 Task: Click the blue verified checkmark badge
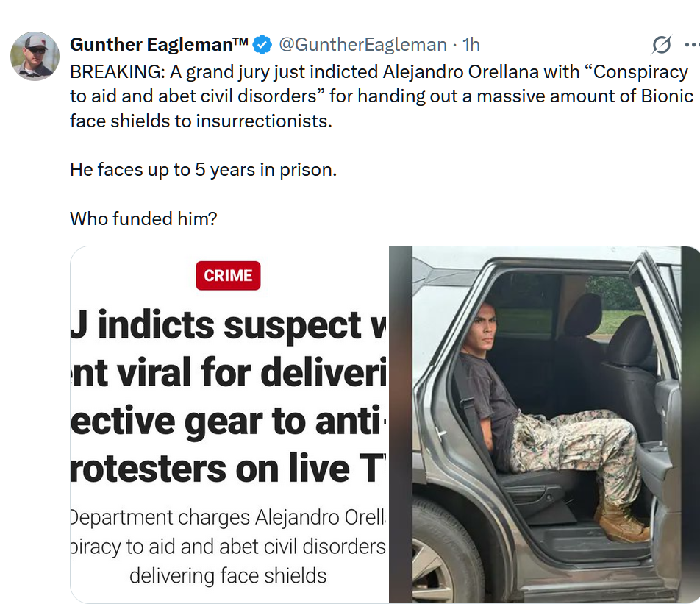tap(262, 45)
